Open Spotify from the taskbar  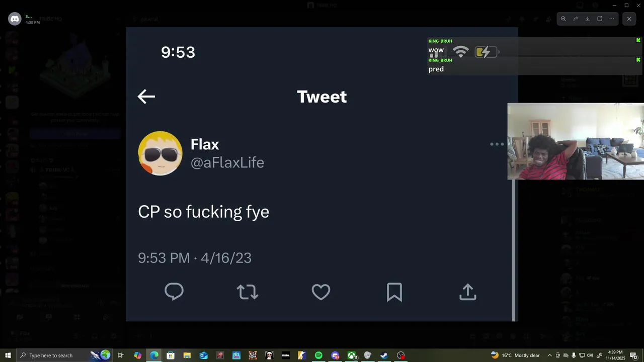pos(318,355)
